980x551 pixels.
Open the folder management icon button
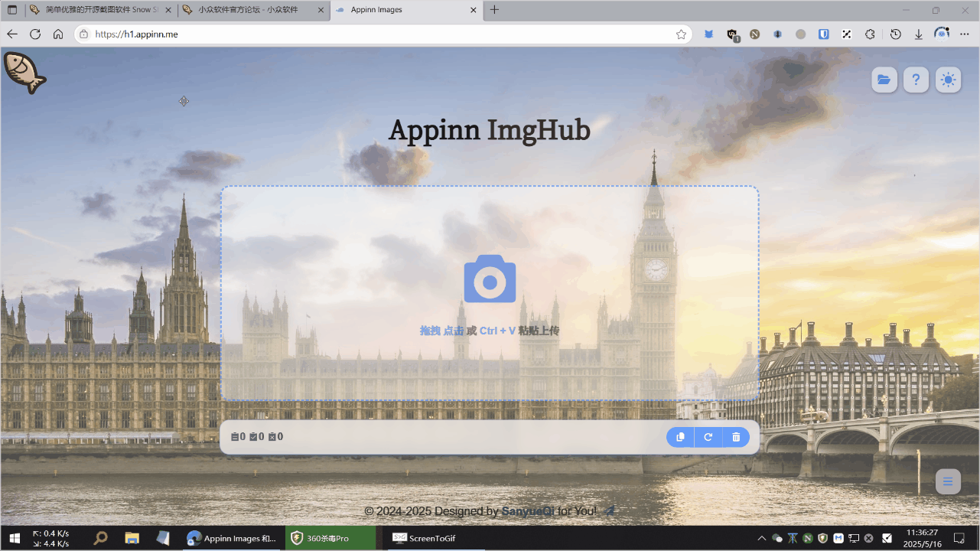point(884,80)
